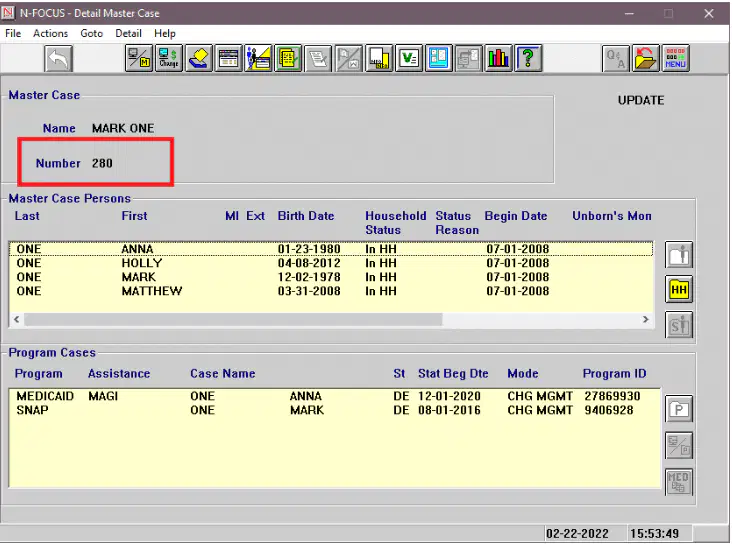Screen dimensions: 732x544
Task: Click the MENU toolbar icon
Action: (x=676, y=58)
